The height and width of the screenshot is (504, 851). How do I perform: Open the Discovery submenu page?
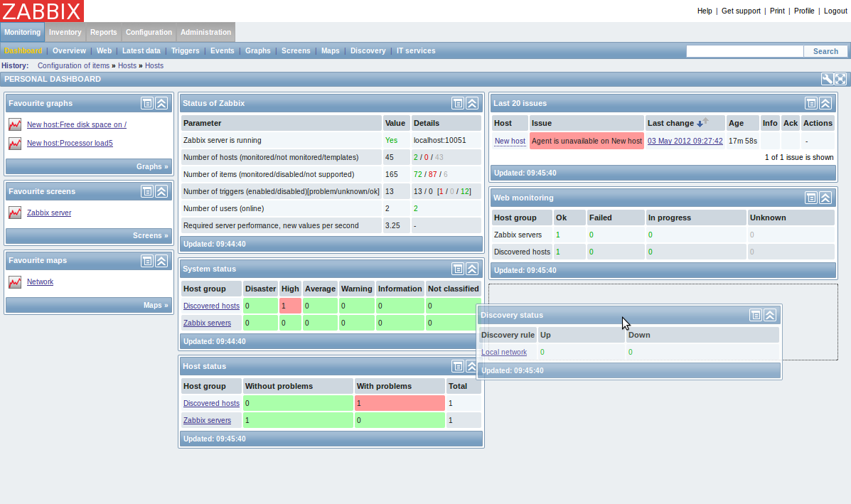368,51
